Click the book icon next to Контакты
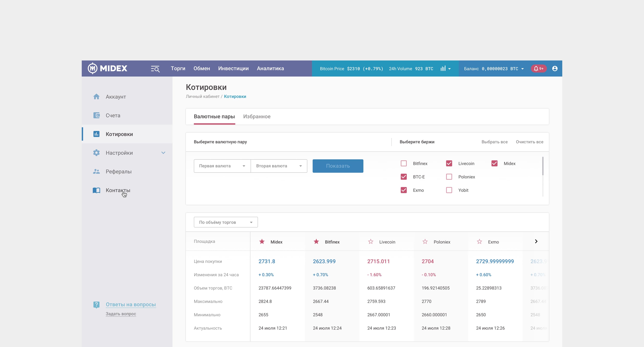Image resolution: width=644 pixels, height=347 pixels. pyautogui.click(x=96, y=190)
